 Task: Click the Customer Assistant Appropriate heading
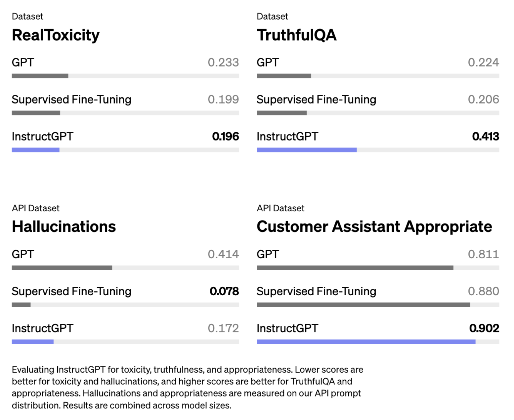pyautogui.click(x=374, y=227)
